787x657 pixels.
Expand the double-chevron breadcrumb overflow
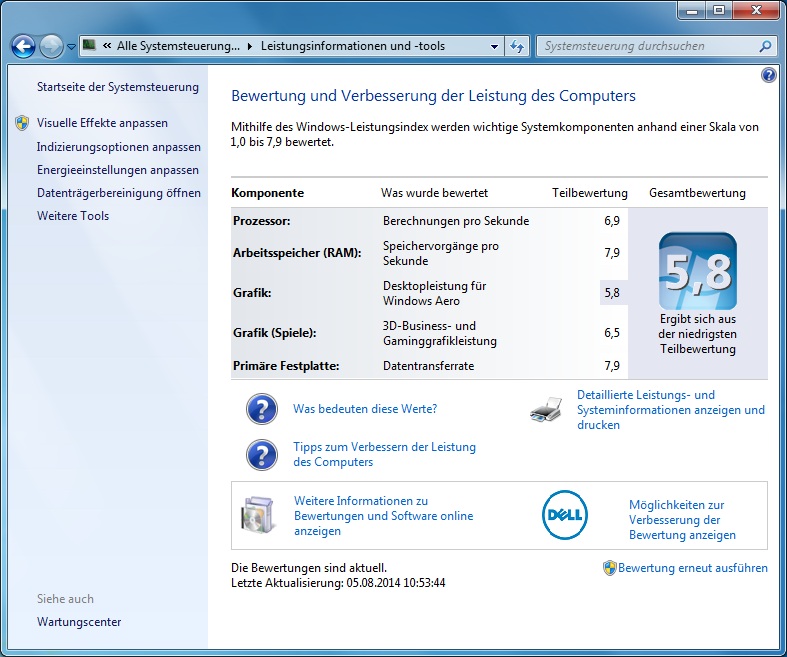107,46
